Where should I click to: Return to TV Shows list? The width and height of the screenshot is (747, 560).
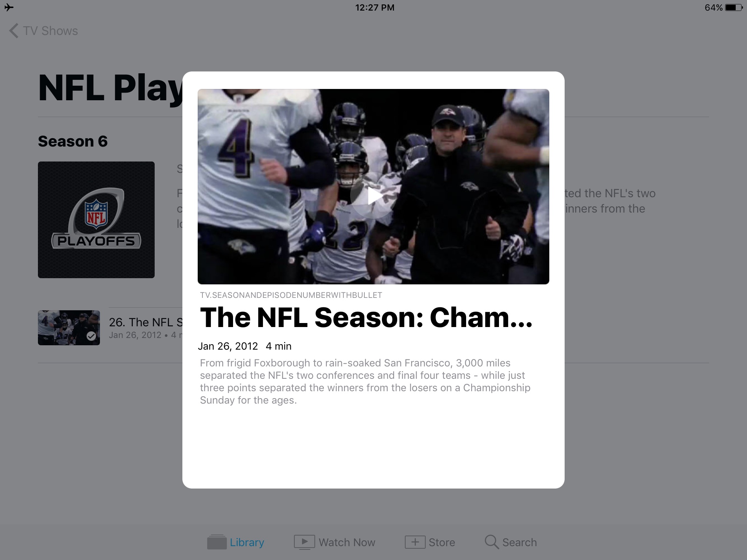click(43, 31)
